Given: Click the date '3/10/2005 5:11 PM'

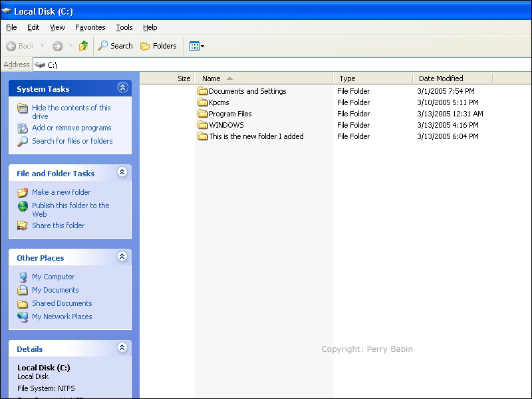Looking at the screenshot, I should [x=448, y=102].
